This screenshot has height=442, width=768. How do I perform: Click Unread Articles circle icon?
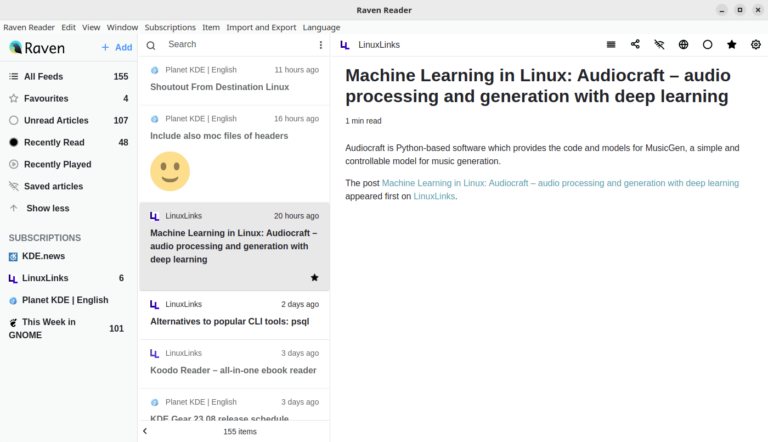(x=14, y=121)
